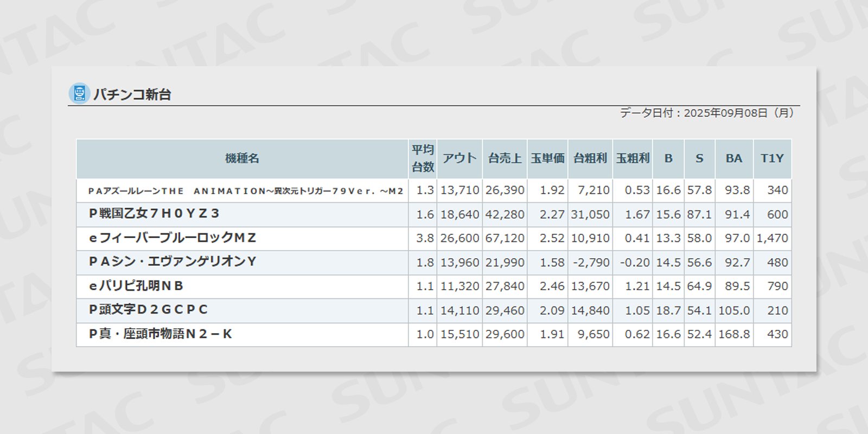Click machine name PAシン・エヴァンゲリオンY
868x434 pixels.
[x=173, y=261]
